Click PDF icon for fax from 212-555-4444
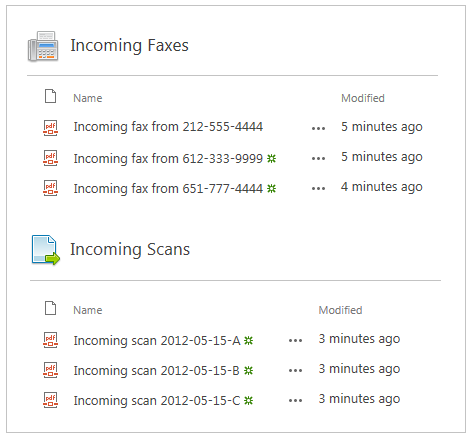 click(50, 128)
